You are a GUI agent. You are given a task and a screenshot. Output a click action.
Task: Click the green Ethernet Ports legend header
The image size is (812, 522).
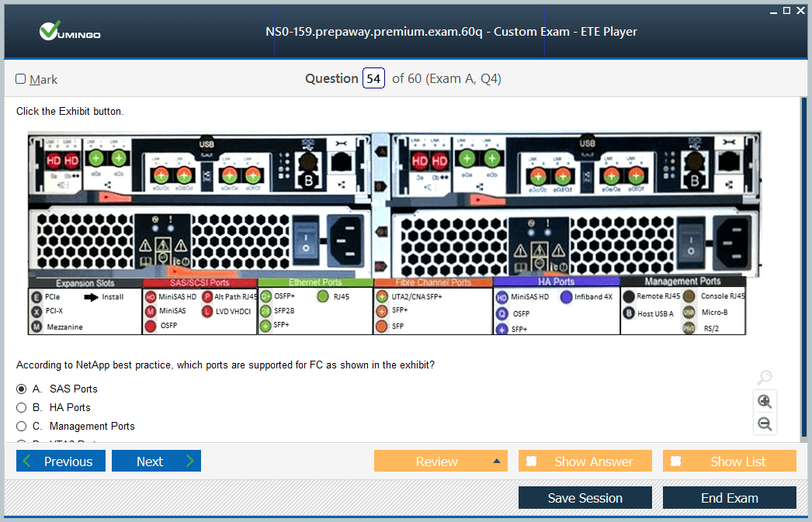(x=315, y=283)
